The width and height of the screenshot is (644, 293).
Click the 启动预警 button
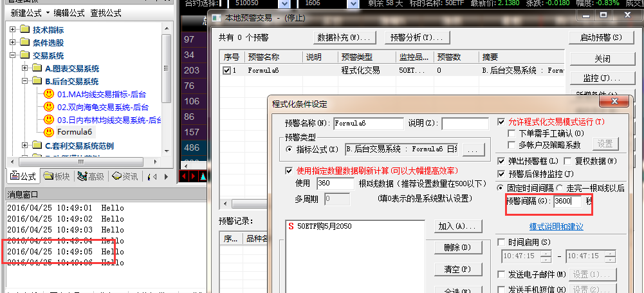[602, 37]
